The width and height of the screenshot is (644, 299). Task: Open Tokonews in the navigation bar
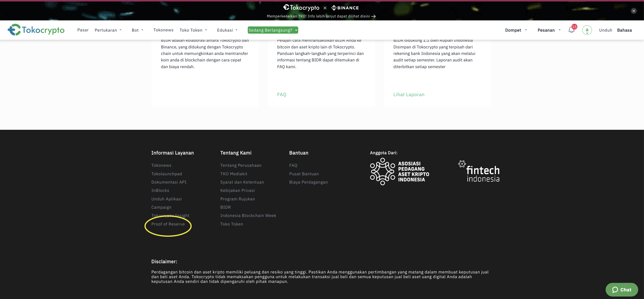163,30
